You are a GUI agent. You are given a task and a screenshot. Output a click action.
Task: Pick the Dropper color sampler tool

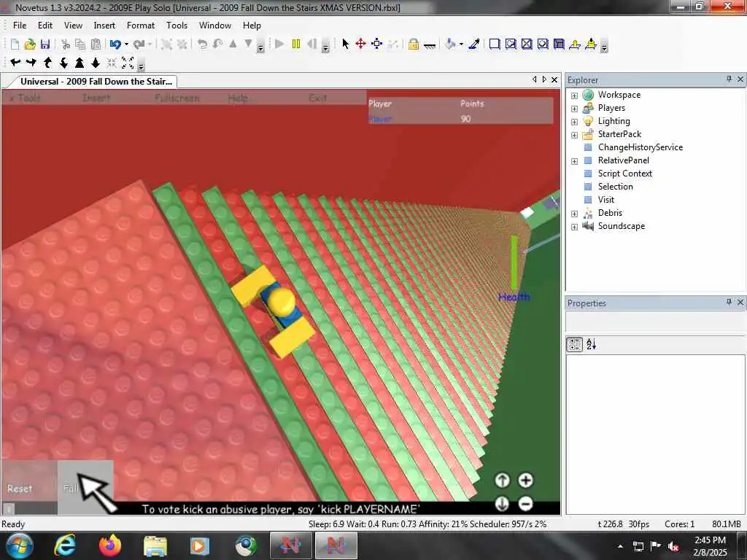point(474,44)
